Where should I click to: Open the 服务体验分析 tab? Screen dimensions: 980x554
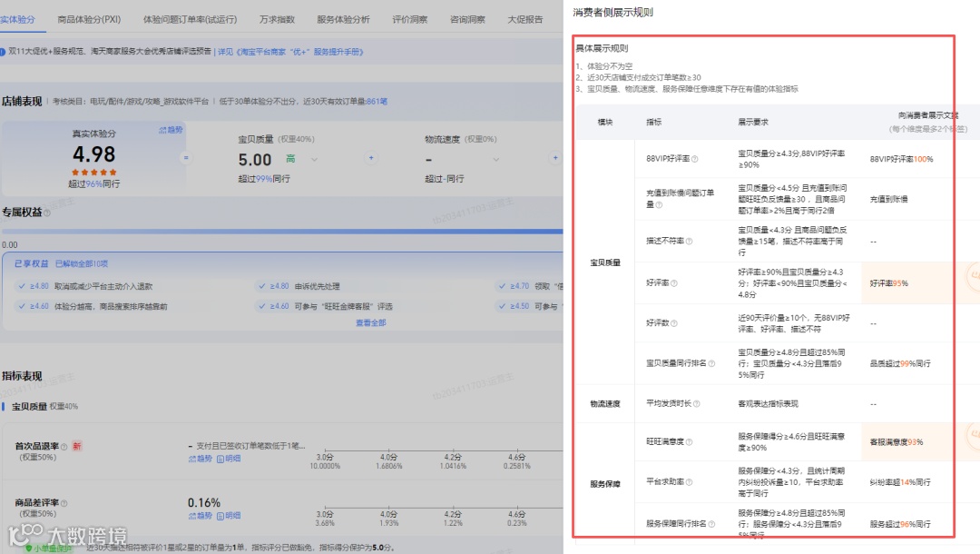pos(343,19)
